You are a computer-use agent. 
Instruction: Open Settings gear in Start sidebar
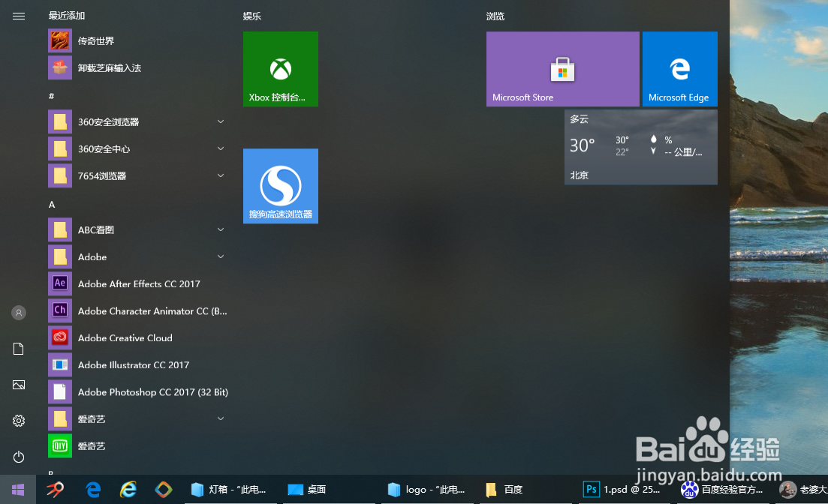click(19, 421)
